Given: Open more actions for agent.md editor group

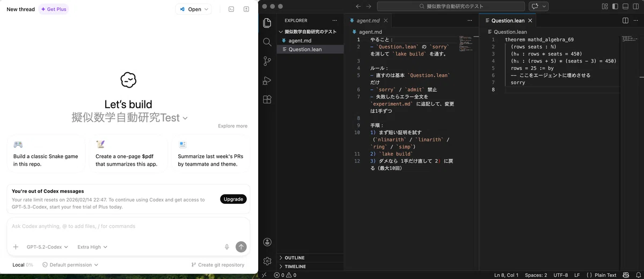Looking at the screenshot, I should tap(470, 20).
